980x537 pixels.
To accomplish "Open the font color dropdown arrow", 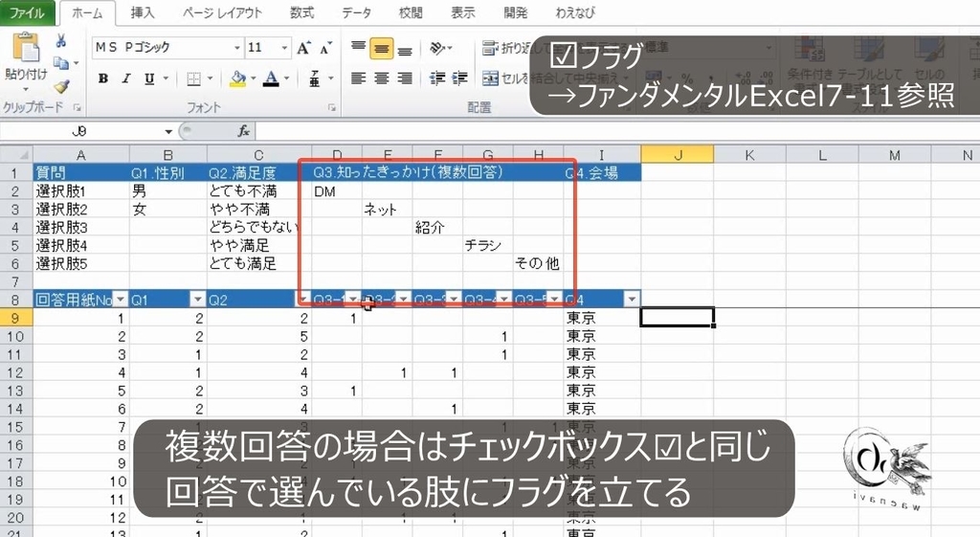I will (x=287, y=78).
